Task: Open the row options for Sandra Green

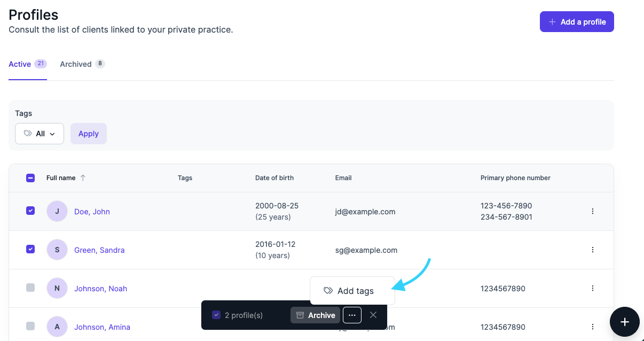Action: point(592,250)
